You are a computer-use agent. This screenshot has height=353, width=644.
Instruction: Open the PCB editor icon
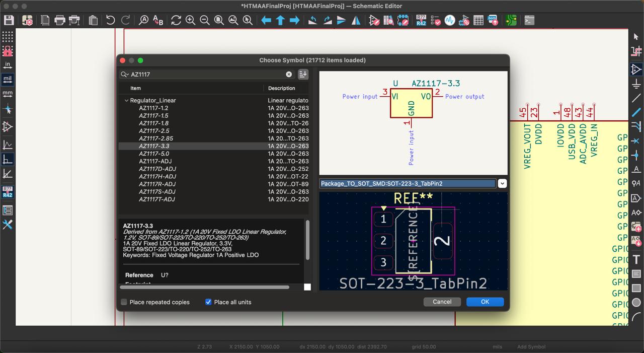[x=511, y=20]
